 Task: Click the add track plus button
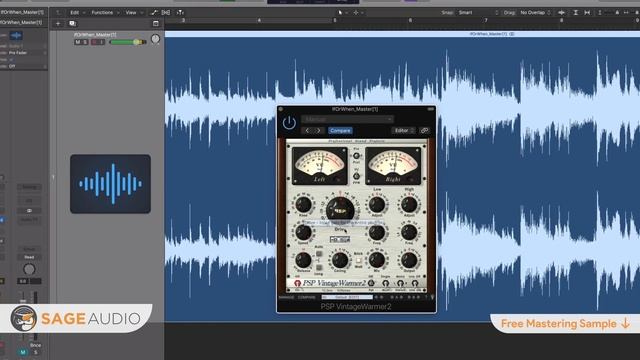[x=58, y=24]
